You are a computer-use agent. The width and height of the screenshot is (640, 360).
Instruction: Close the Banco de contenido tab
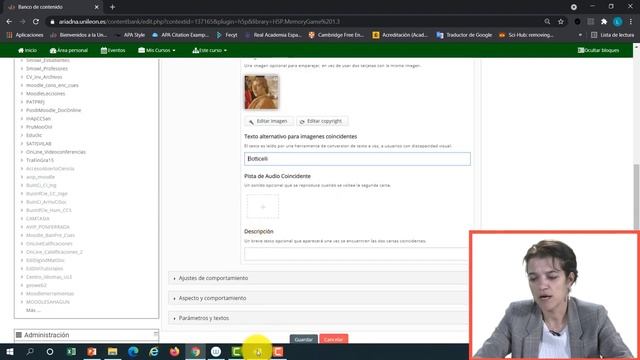(97, 7)
